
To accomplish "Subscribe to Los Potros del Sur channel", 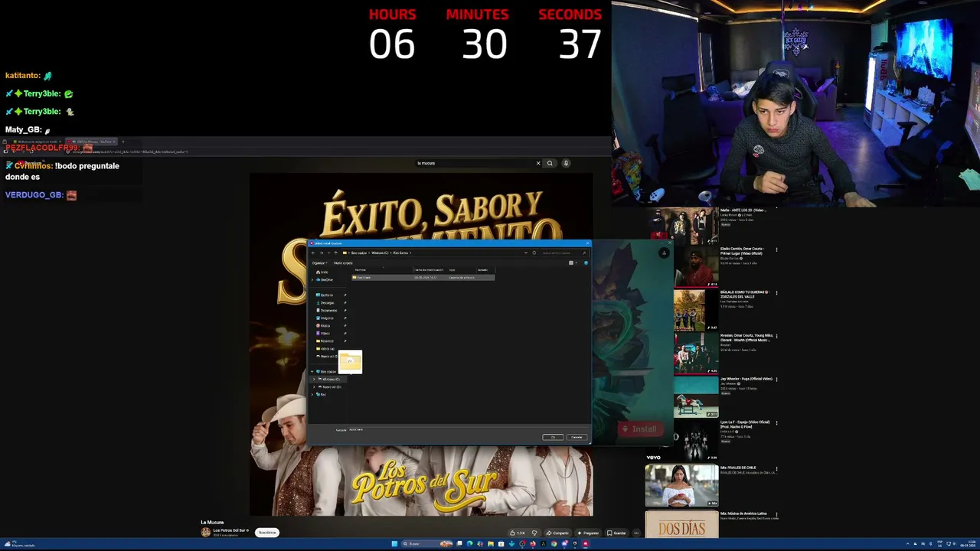I will tap(266, 533).
